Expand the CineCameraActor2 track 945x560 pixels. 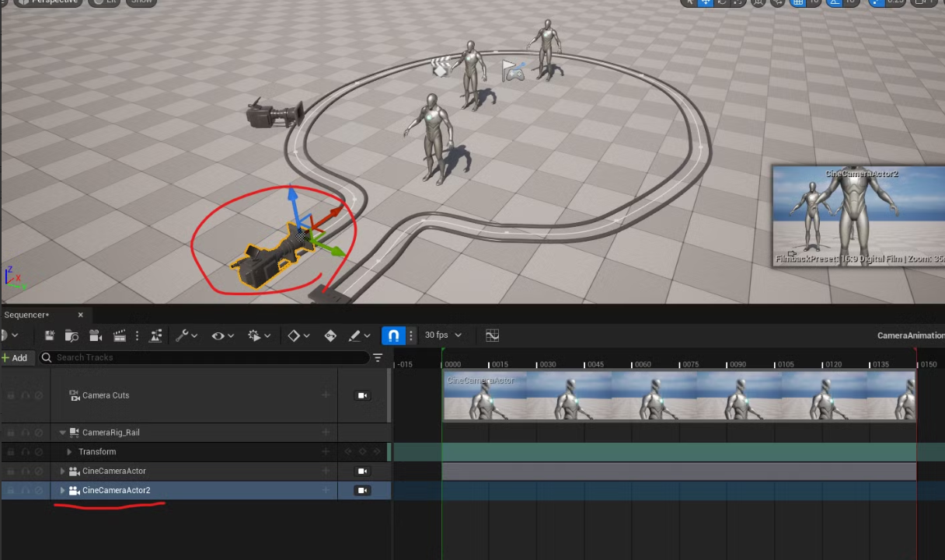pos(63,491)
